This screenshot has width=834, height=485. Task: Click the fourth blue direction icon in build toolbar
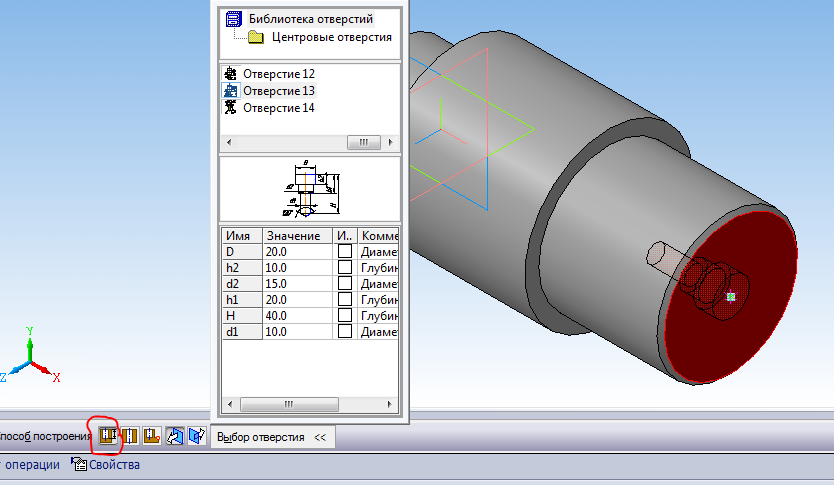pyautogui.click(x=174, y=436)
